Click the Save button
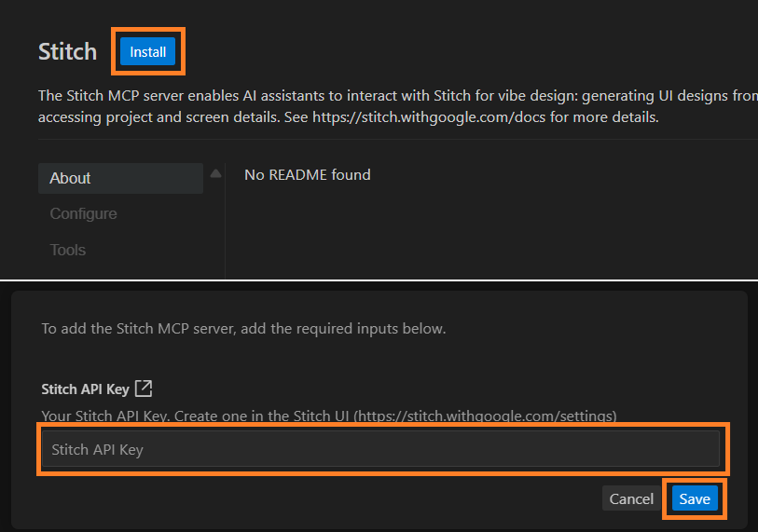The image size is (758, 532). [695, 498]
